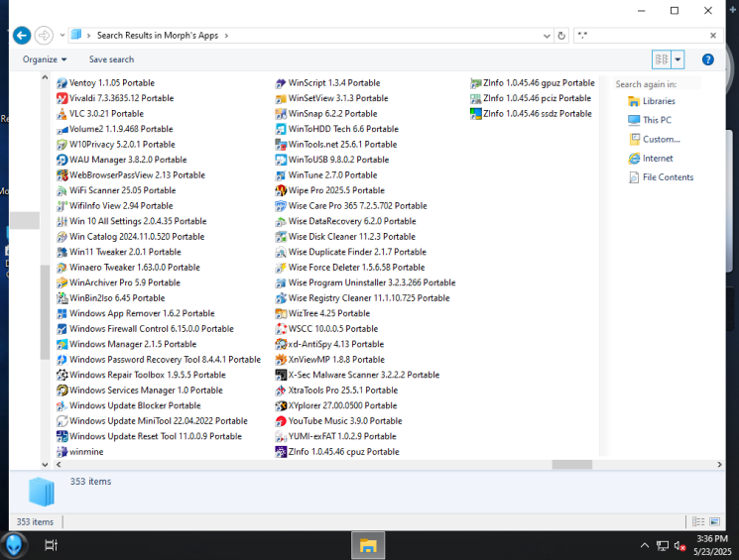Screen dimensions: 739x560
Task: Open the taskbar clock and date
Action: [712, 545]
